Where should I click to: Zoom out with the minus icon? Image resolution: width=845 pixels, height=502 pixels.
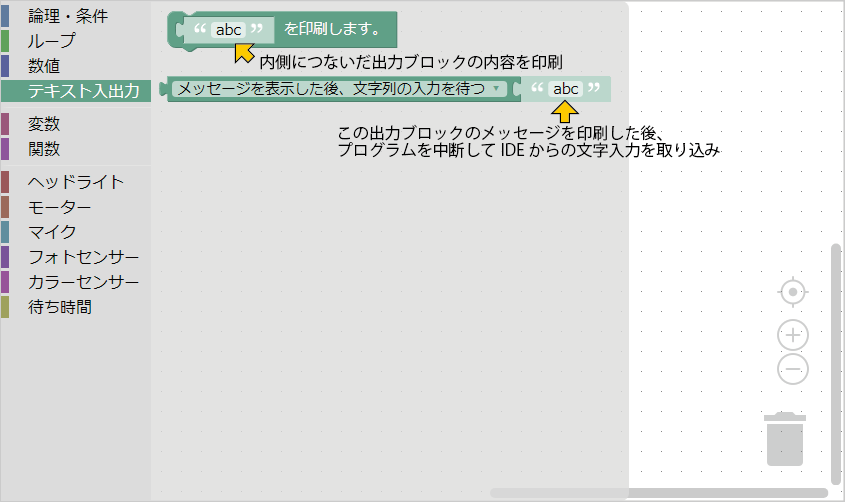click(x=793, y=369)
